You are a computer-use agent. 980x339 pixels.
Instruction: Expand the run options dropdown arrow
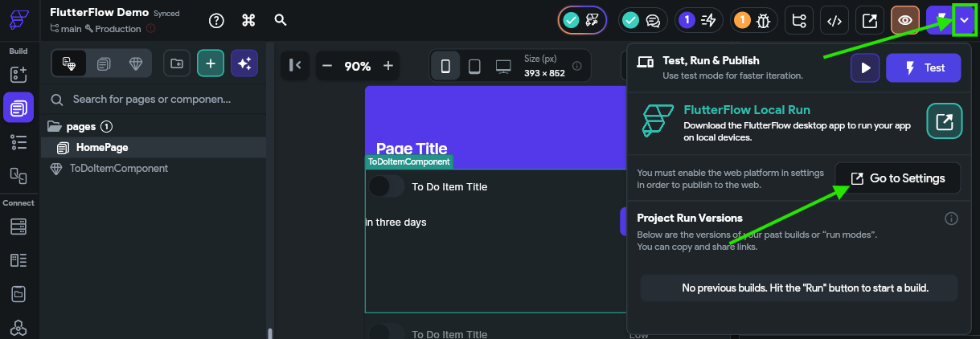pyautogui.click(x=965, y=21)
